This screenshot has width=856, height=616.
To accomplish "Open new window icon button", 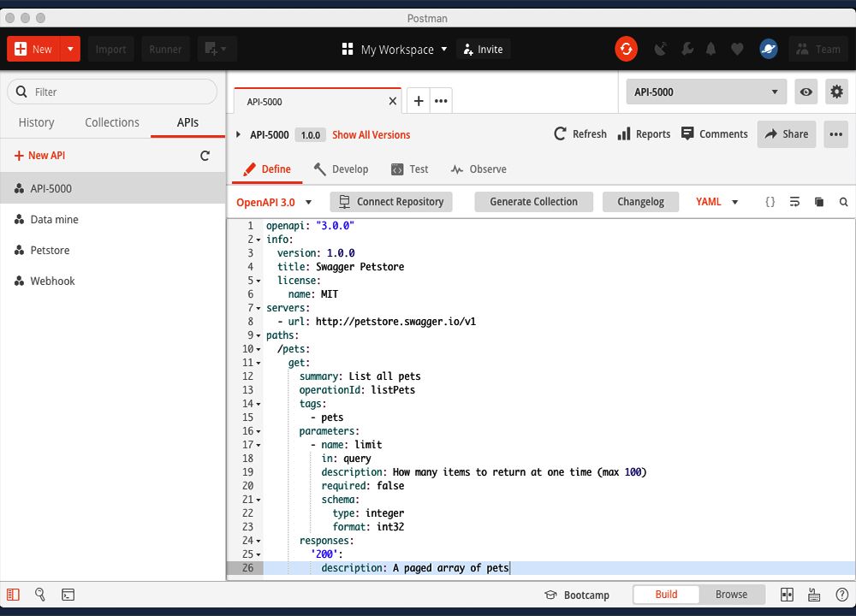I will click(x=217, y=49).
